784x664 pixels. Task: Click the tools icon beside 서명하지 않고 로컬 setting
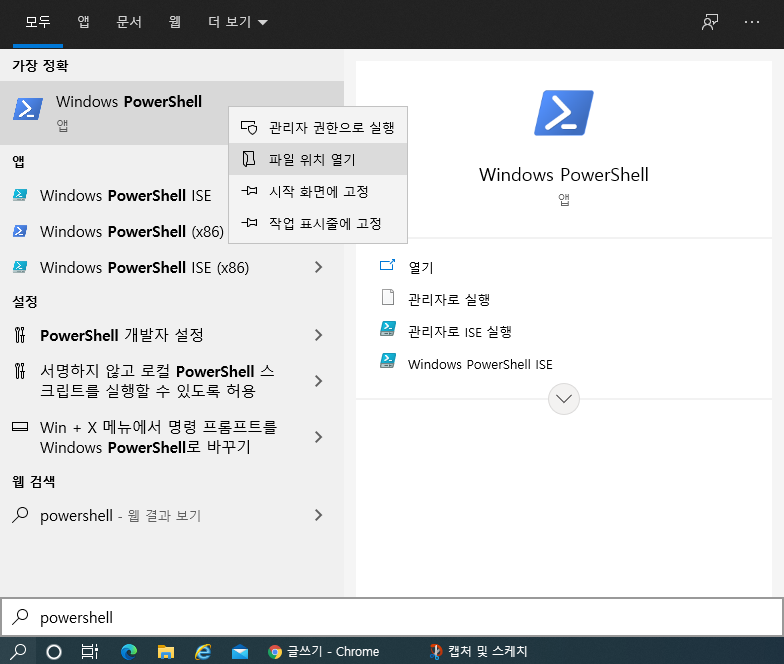point(20,370)
